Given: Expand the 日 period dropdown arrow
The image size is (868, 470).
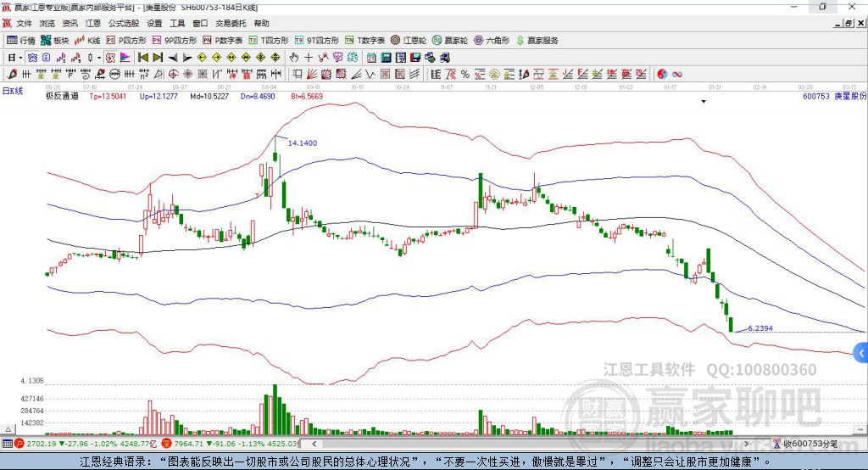Looking at the screenshot, I should [x=20, y=58].
